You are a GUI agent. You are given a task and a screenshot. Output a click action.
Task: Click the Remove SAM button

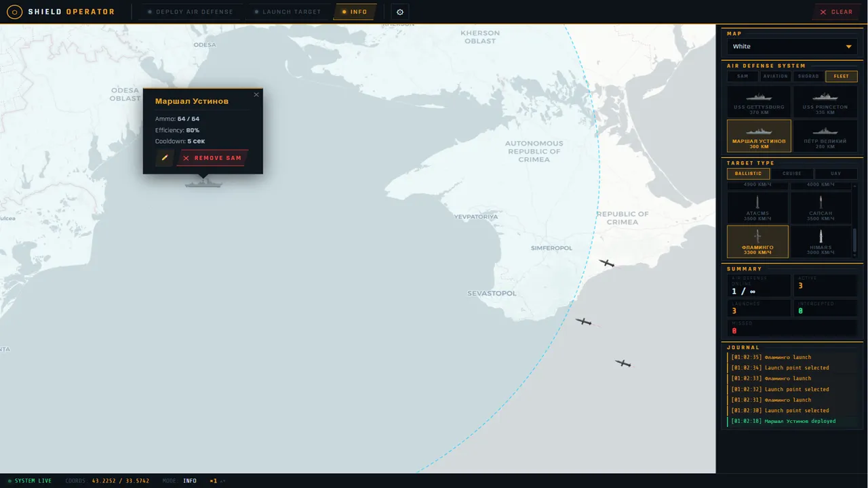point(212,158)
